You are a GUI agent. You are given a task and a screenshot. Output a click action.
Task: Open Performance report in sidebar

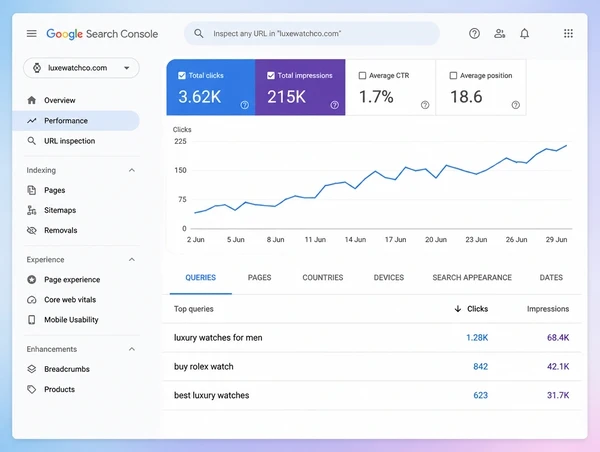pyautogui.click(x=76, y=121)
